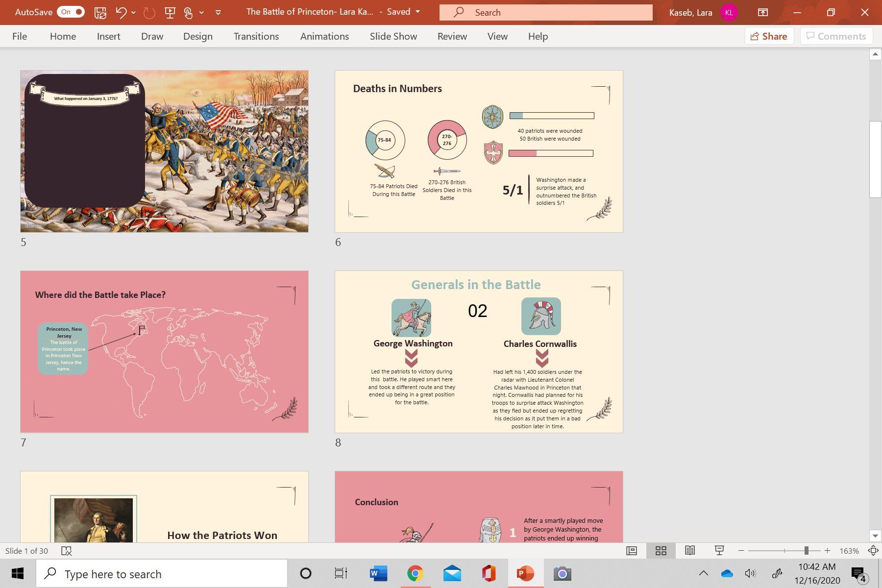Open the Comments pane button
This screenshot has height=588, width=882.
(x=836, y=36)
